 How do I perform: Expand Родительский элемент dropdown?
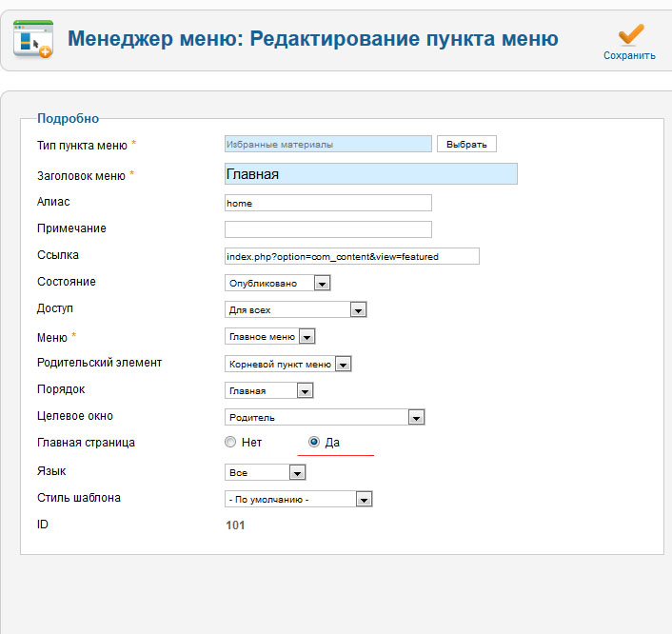pos(287,364)
